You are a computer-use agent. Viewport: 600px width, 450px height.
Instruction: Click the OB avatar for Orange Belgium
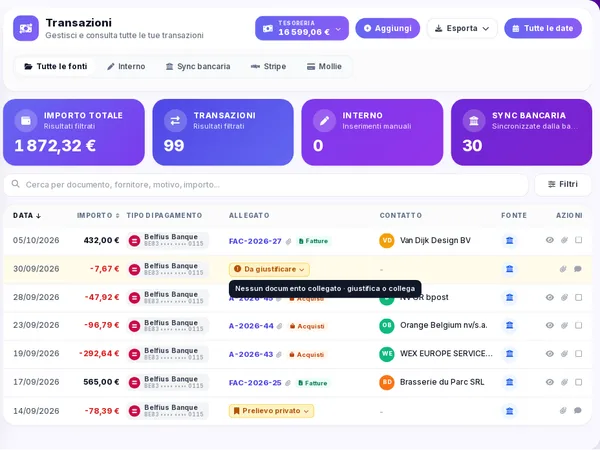tap(386, 326)
